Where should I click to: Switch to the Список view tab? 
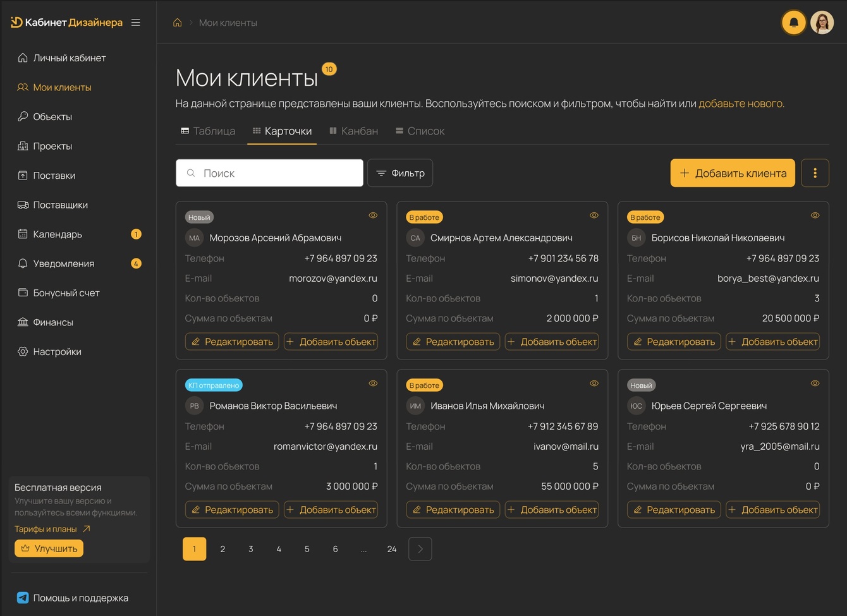click(x=420, y=131)
